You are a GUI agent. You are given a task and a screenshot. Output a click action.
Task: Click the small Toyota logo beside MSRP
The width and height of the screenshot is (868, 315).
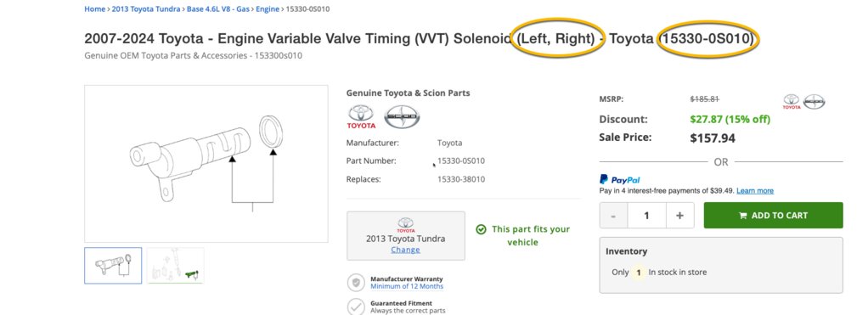coord(792,101)
